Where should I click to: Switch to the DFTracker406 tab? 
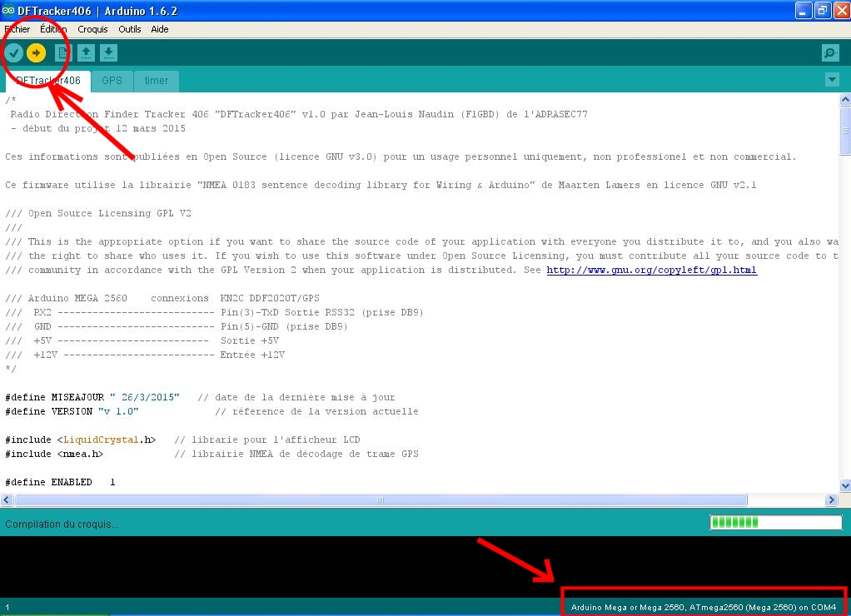[x=47, y=81]
